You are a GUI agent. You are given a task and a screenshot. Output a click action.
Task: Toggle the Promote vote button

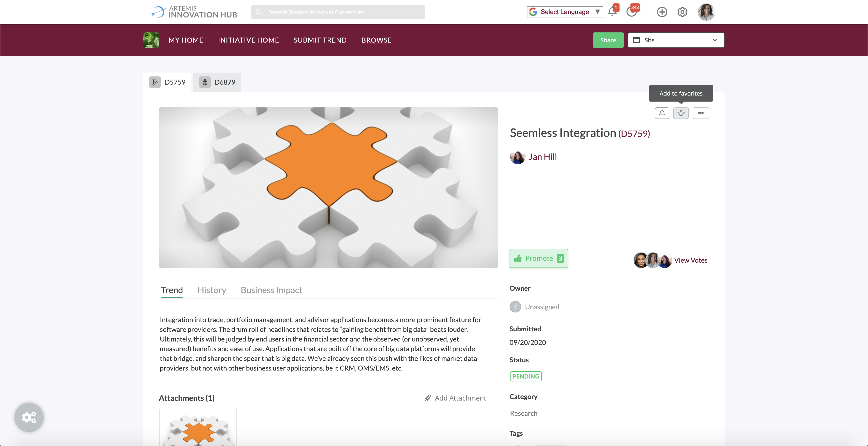click(x=538, y=258)
